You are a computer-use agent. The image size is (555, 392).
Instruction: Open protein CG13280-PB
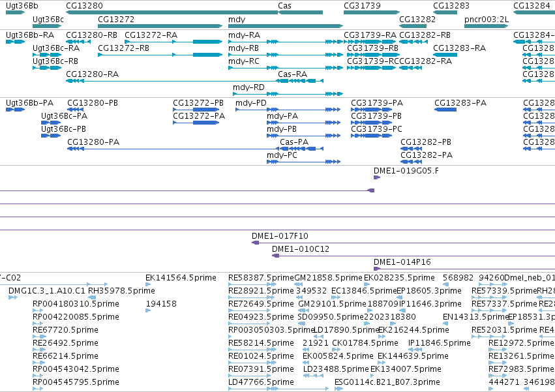pos(76,110)
